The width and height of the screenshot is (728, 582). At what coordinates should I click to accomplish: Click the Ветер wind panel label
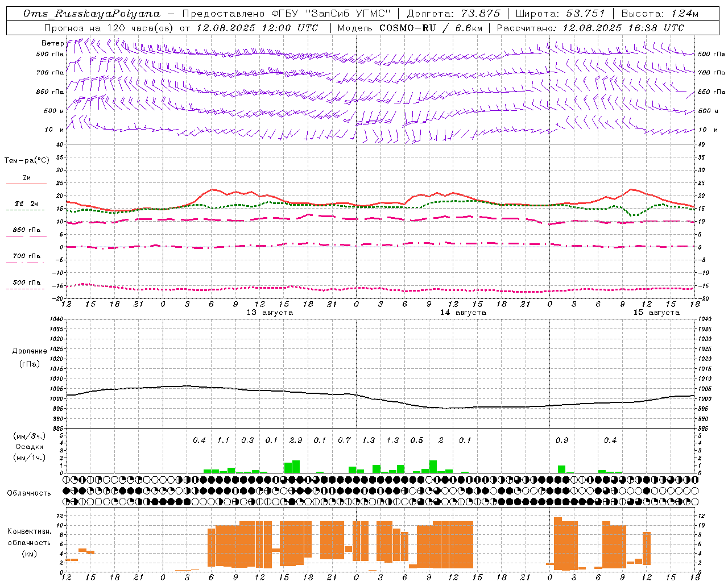click(x=52, y=43)
